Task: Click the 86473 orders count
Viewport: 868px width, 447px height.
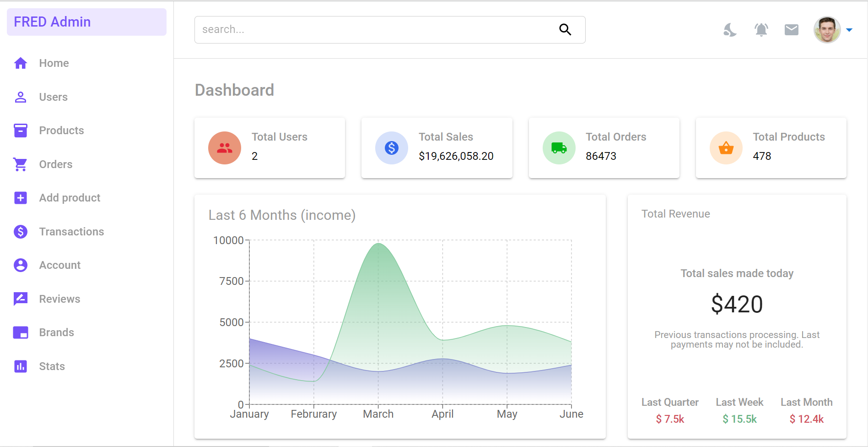Action: [x=601, y=156]
